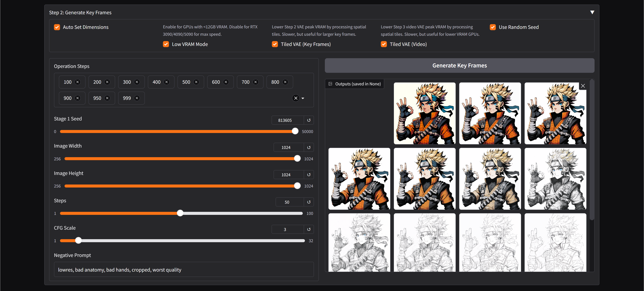Open third sketch thumbnail in bottom row
This screenshot has height=291, width=644.
490,243
